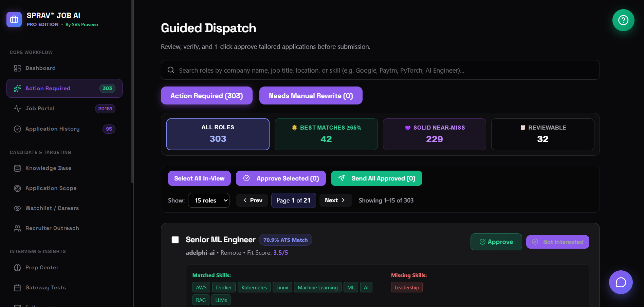Filter by All Roles 303 card
The image size is (644, 307).
click(218, 134)
